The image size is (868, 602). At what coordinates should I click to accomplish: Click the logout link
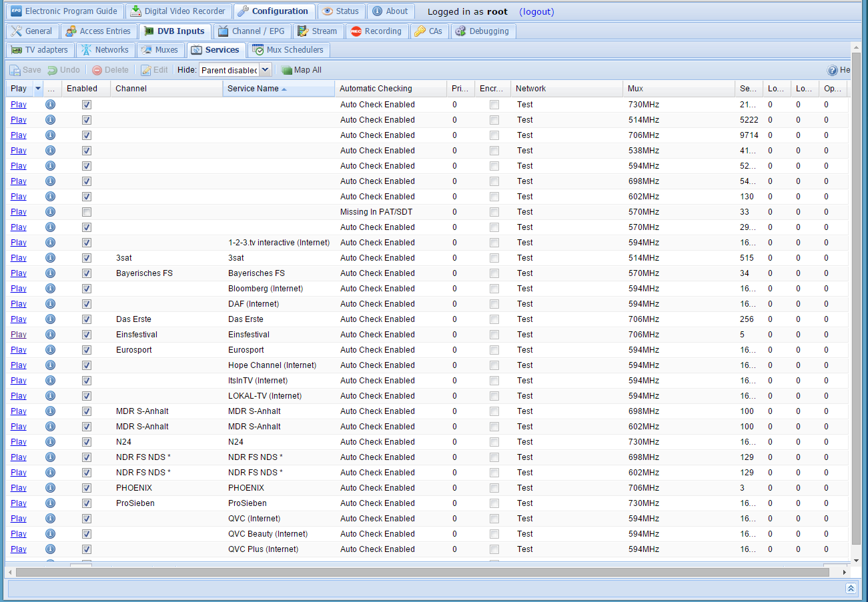point(536,11)
